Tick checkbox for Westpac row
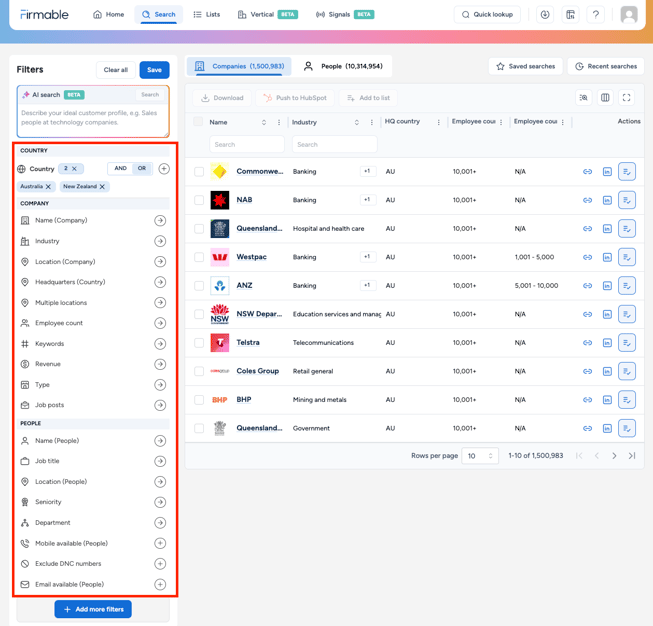This screenshot has height=626, width=653. tap(199, 257)
